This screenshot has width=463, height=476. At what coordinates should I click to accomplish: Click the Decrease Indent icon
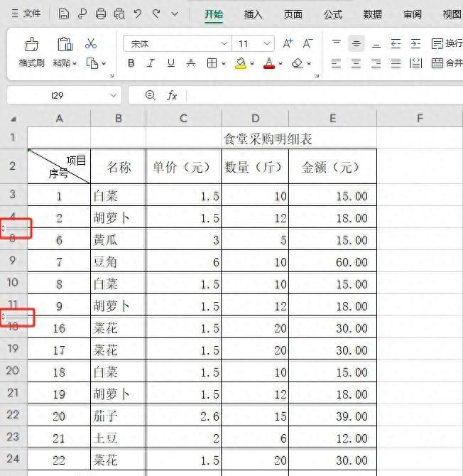pyautogui.click(x=396, y=43)
